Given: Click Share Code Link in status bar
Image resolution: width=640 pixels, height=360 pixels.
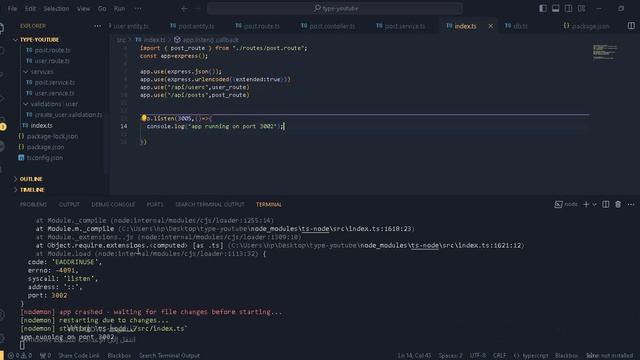Looking at the screenshot, I should click(79, 356).
